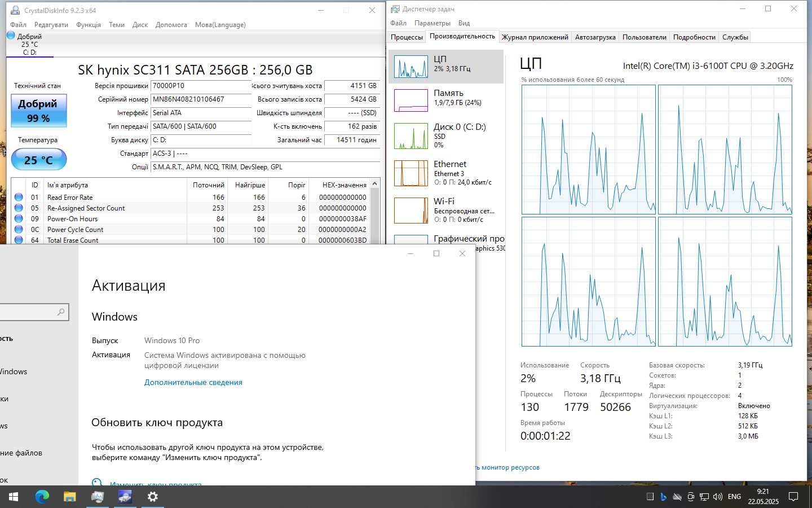Open Диск menu in CrystalDiskInfo
The width and height of the screenshot is (812, 508).
pyautogui.click(x=140, y=25)
